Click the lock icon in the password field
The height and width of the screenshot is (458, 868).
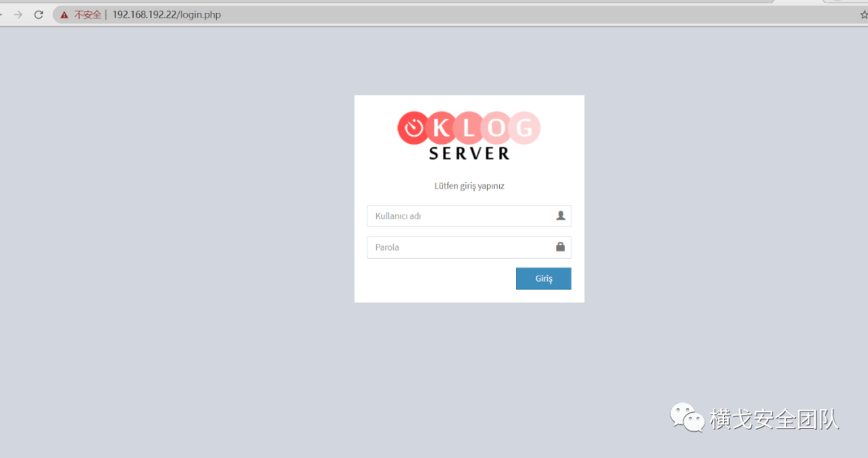point(560,247)
